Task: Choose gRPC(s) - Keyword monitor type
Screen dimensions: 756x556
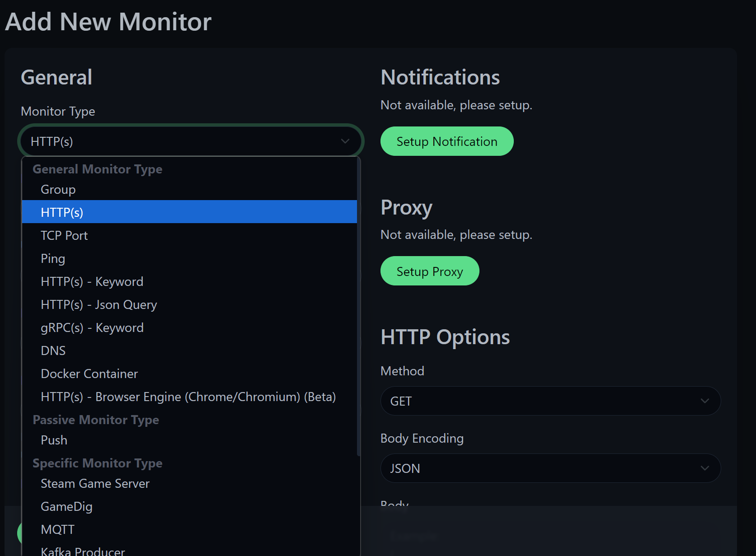Action: [x=92, y=327]
